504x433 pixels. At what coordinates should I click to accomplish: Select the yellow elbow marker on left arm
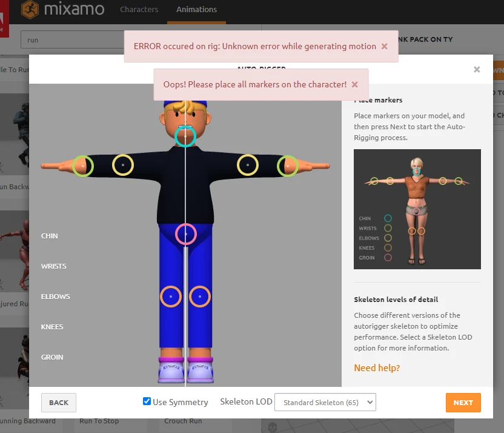123,165
